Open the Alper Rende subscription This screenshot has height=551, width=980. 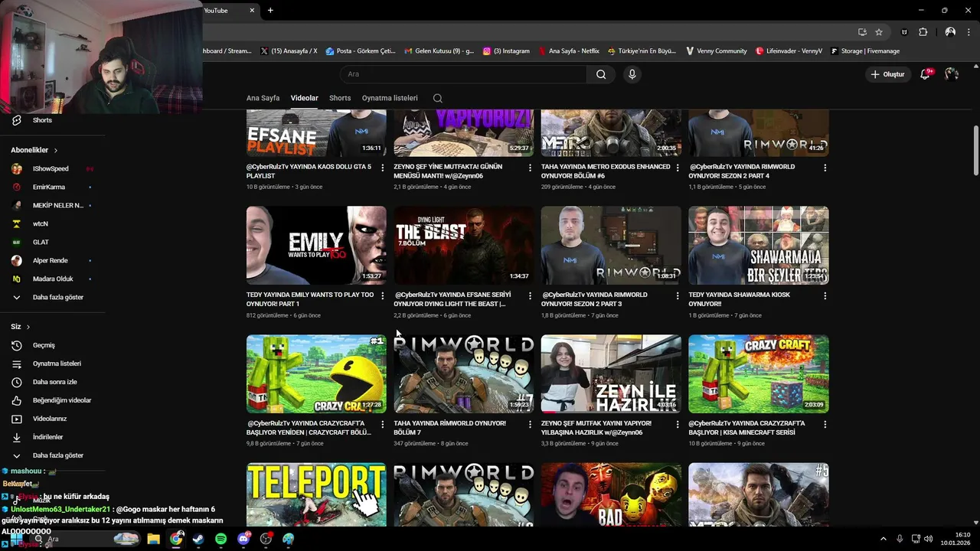coord(52,260)
